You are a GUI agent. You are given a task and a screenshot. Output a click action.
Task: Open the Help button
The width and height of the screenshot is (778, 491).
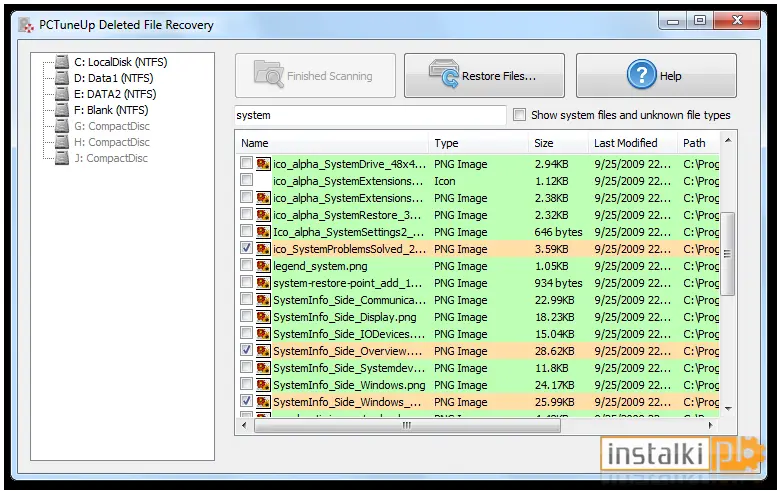click(x=656, y=75)
